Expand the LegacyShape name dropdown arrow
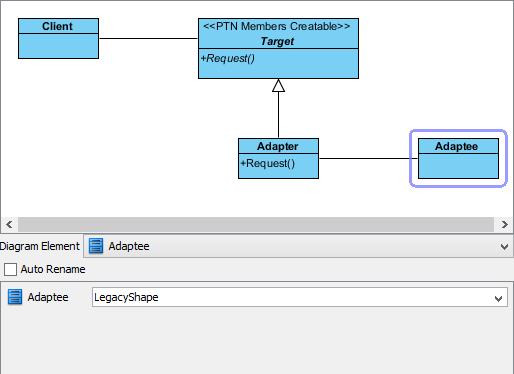514x374 pixels. (498, 298)
